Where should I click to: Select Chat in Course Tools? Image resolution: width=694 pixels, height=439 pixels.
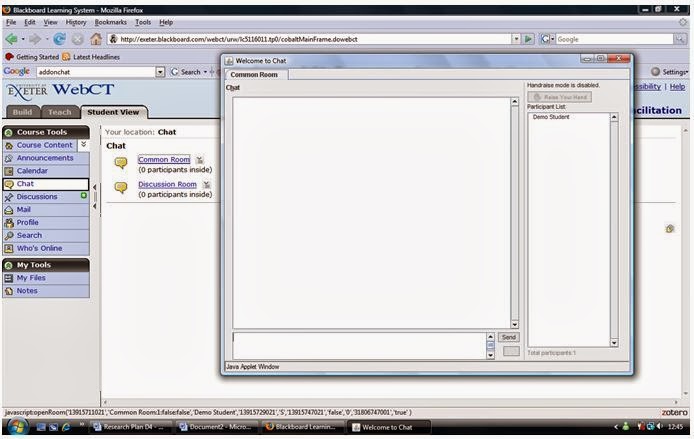[x=46, y=184]
